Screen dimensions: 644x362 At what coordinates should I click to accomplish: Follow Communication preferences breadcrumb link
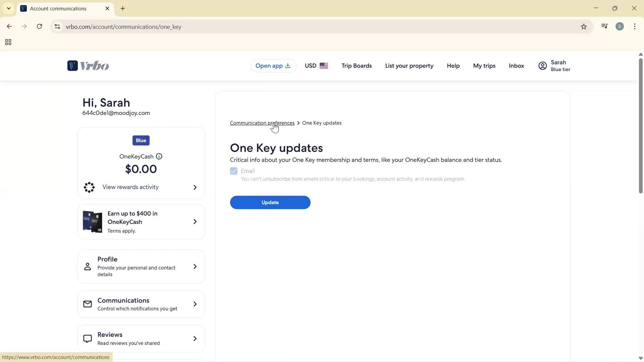(262, 123)
